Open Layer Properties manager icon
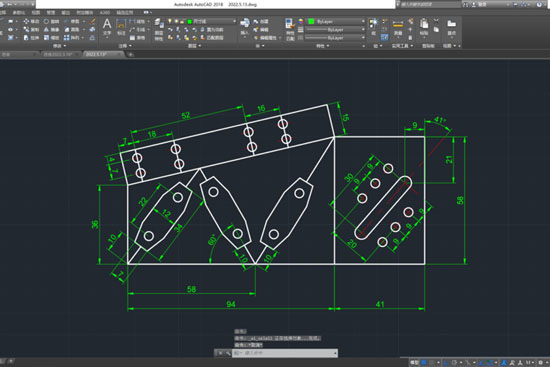Viewport: 550px width, 367px height. (159, 24)
